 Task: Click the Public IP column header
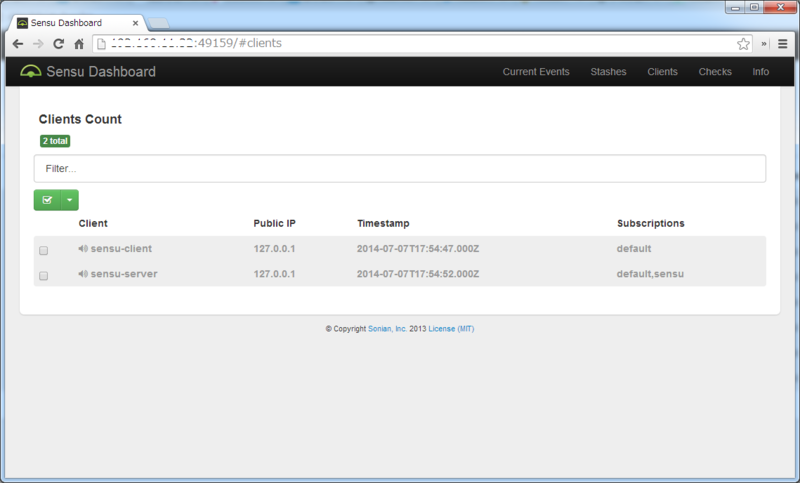[274, 223]
